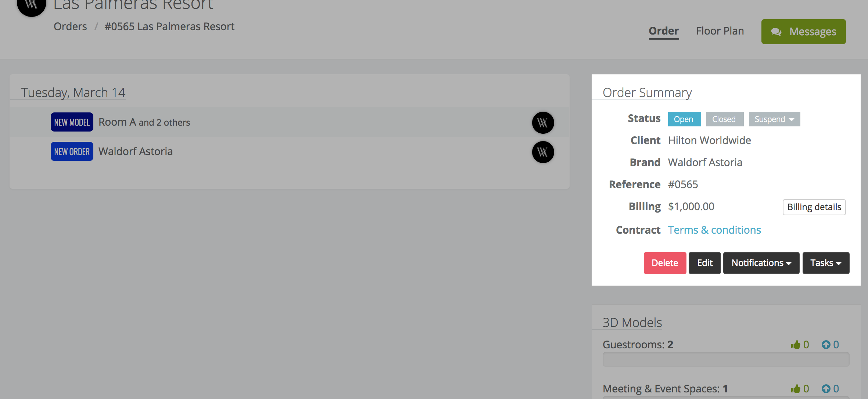Click the Waldorf Astoria brand value
This screenshot has width=868, height=399.
[705, 162]
